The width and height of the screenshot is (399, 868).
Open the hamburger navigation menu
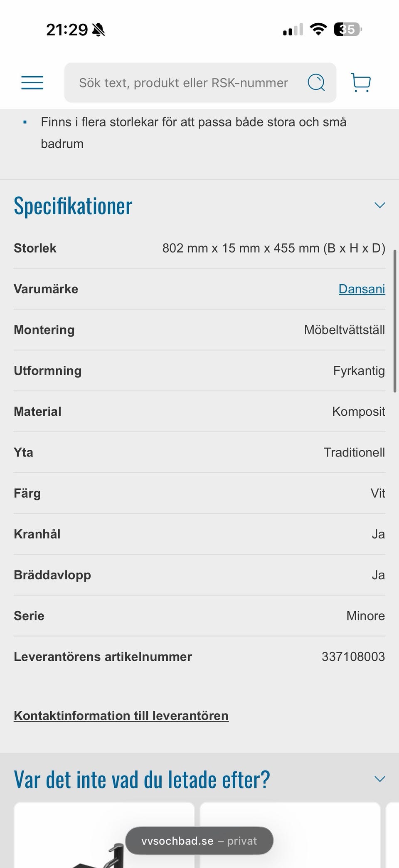(32, 82)
